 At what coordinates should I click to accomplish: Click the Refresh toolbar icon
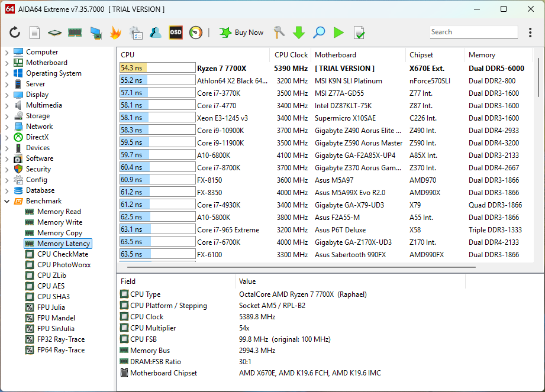(15, 33)
